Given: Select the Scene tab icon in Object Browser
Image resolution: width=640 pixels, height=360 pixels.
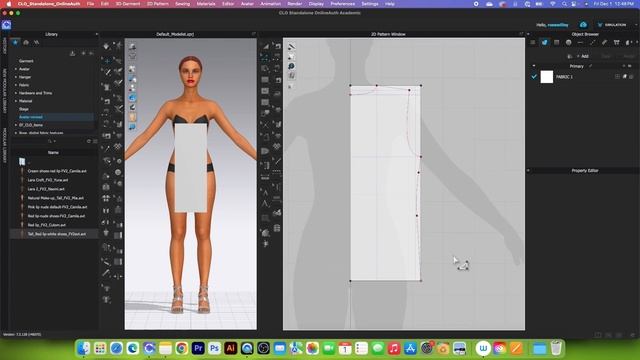Looking at the screenshot, I should (x=533, y=42).
